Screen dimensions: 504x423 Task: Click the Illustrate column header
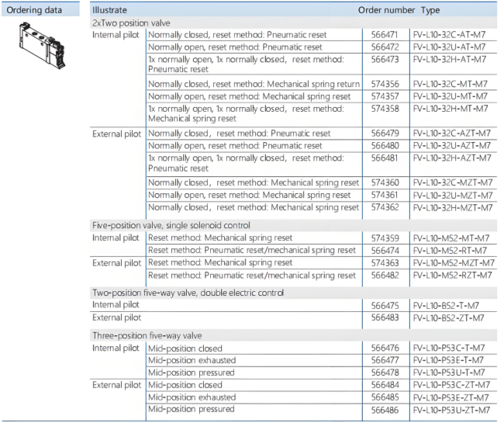(x=109, y=11)
